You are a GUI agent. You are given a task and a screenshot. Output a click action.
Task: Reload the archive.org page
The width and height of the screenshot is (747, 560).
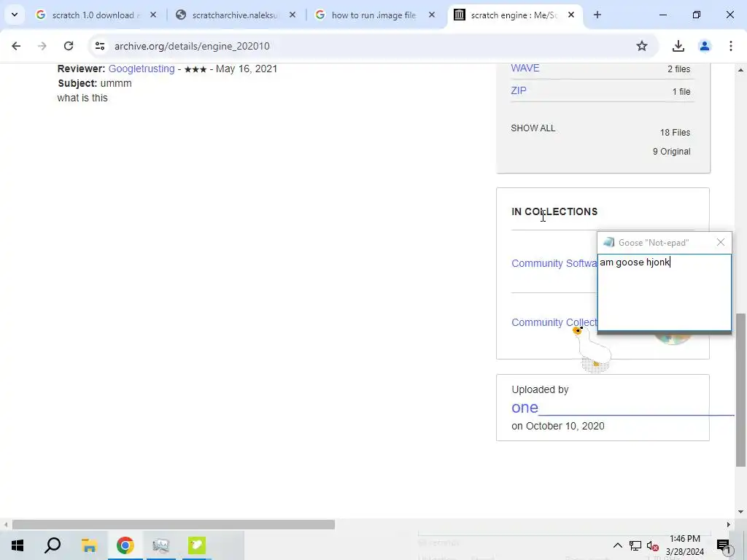click(69, 46)
